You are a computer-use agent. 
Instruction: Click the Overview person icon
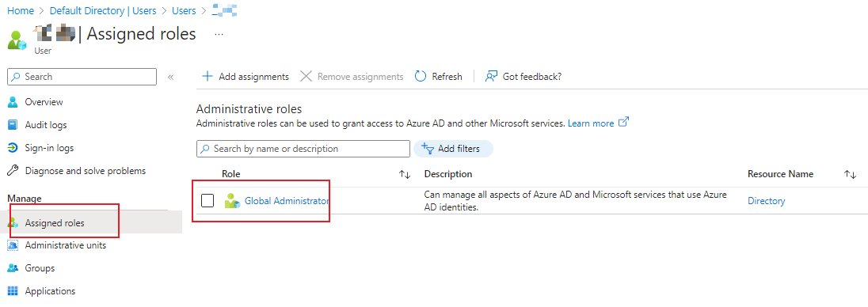13,102
